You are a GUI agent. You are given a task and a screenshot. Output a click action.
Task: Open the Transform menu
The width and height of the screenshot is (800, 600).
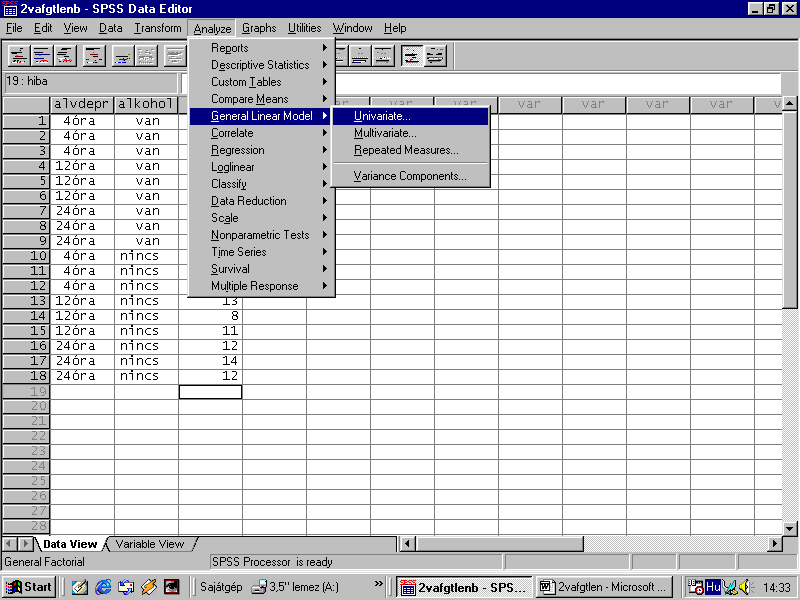[x=158, y=28]
